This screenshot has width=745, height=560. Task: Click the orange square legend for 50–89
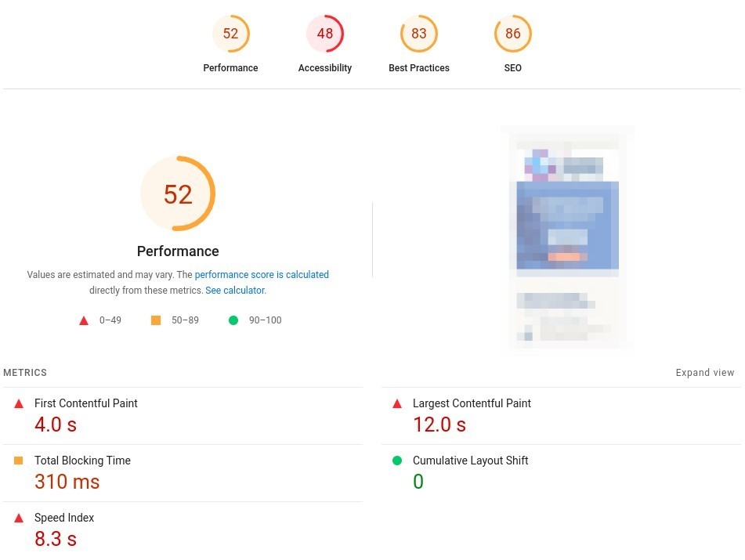[156, 320]
